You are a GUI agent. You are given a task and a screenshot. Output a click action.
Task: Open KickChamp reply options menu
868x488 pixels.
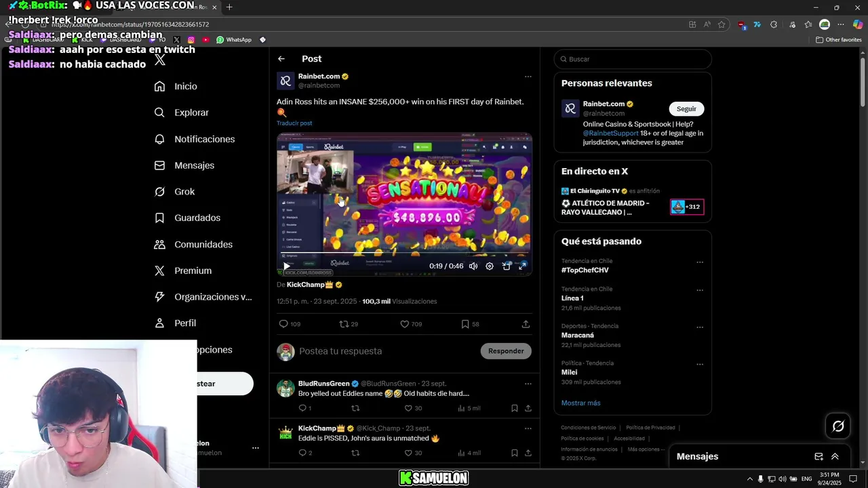[x=528, y=428]
